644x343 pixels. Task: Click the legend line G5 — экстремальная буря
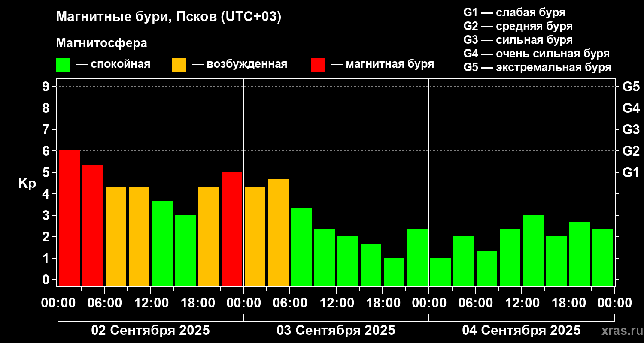coord(537,67)
